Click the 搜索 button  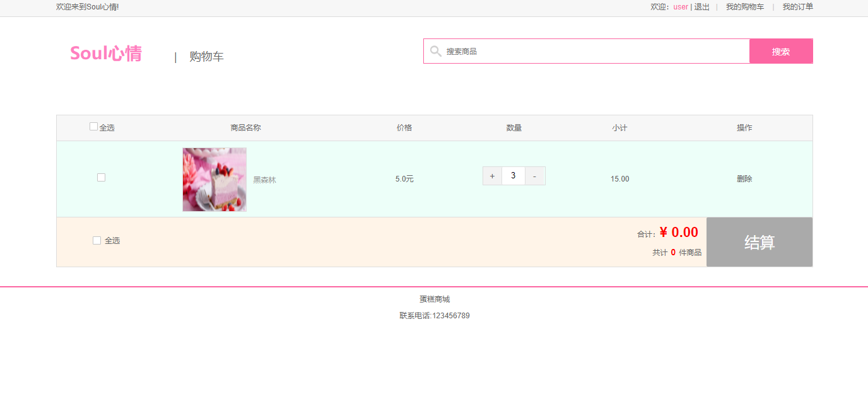click(781, 51)
